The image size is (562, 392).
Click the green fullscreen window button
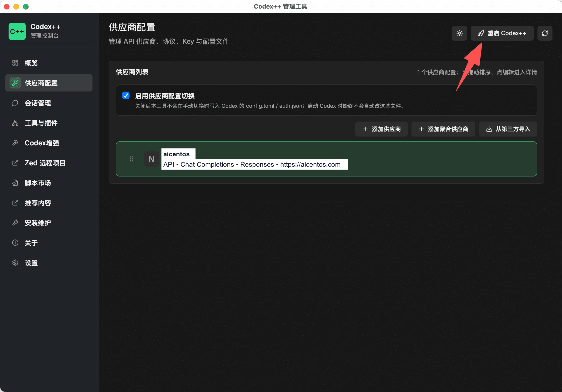click(26, 7)
